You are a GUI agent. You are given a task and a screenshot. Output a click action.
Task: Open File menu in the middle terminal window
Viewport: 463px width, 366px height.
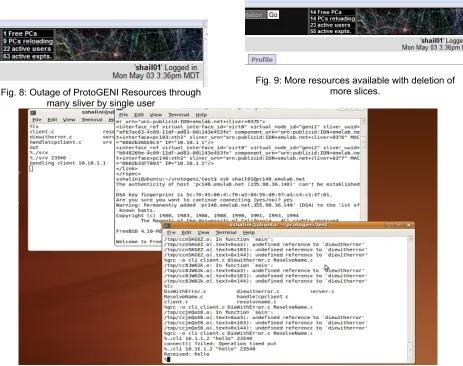124,115
